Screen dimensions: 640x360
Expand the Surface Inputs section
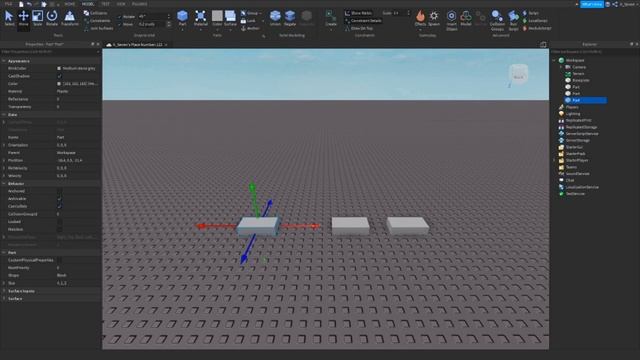click(4, 291)
